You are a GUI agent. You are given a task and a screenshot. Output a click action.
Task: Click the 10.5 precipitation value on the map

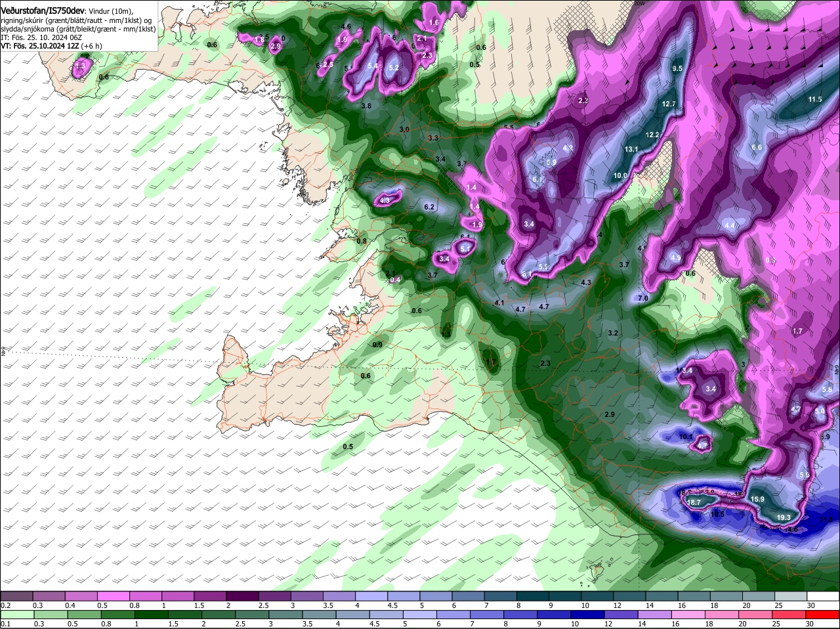(717, 515)
